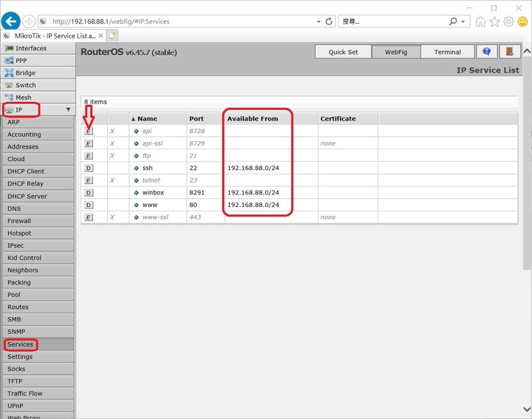
Task: Open the WebFig help question icon
Action: [x=487, y=52]
